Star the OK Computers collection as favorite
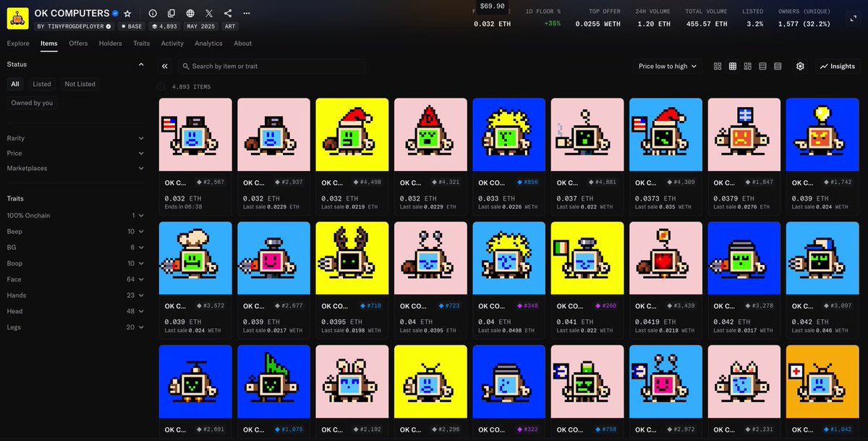 pos(127,14)
